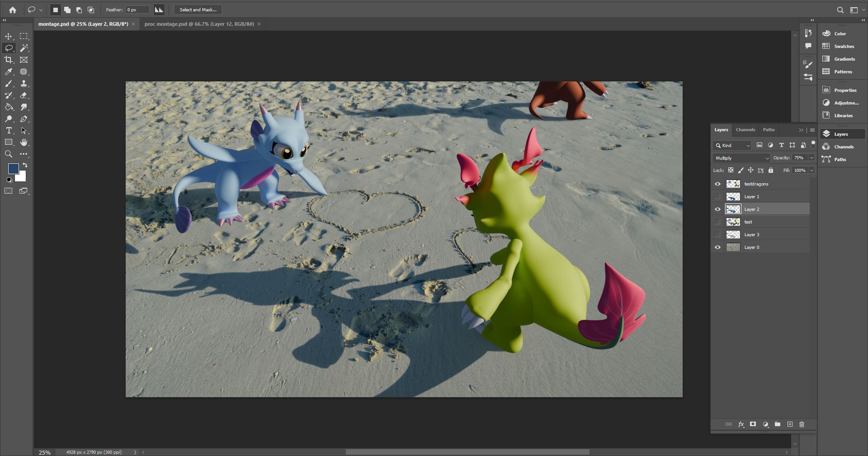Switch to the Paths tab in Layers panel
Image resolution: width=868 pixels, height=456 pixels.
[769, 130]
